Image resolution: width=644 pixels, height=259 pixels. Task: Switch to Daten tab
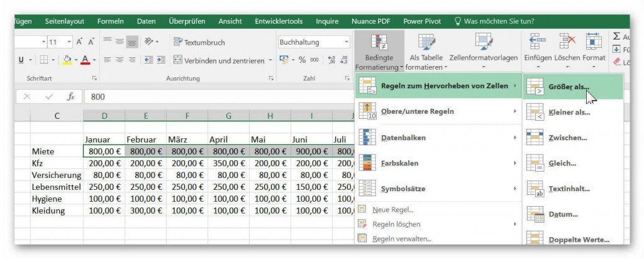pyautogui.click(x=146, y=21)
